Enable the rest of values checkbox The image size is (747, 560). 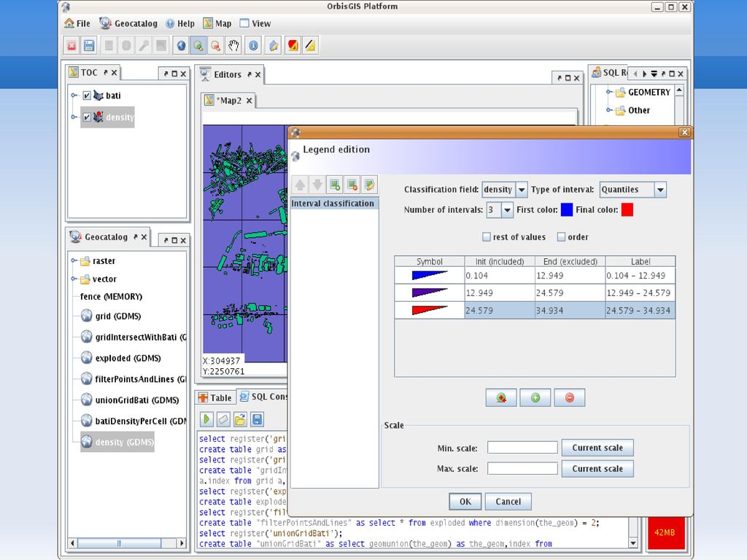click(x=487, y=237)
